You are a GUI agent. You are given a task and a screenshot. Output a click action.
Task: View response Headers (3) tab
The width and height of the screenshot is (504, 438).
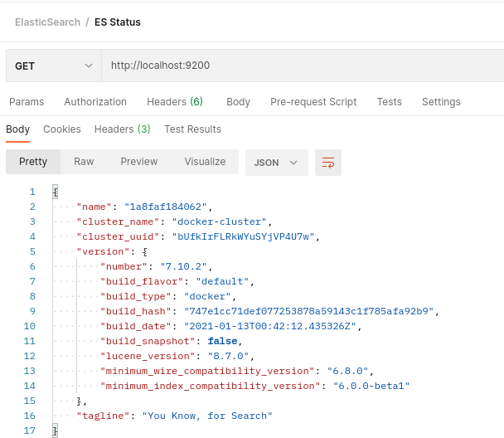coord(122,129)
